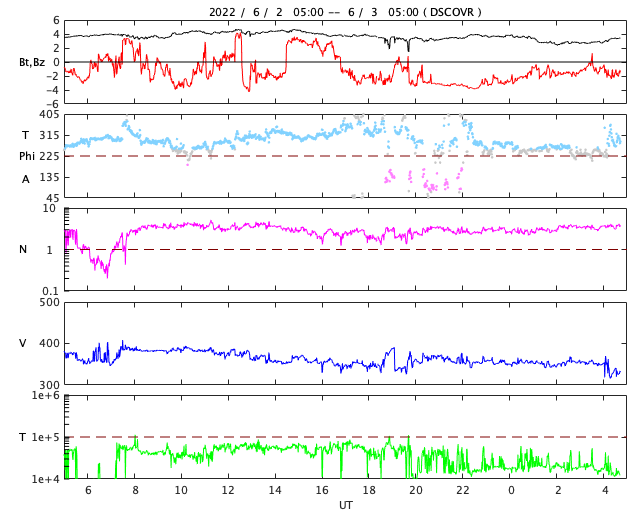The image size is (640, 512).
Task: Click the 1e+4 tick label
Action: click(46, 479)
